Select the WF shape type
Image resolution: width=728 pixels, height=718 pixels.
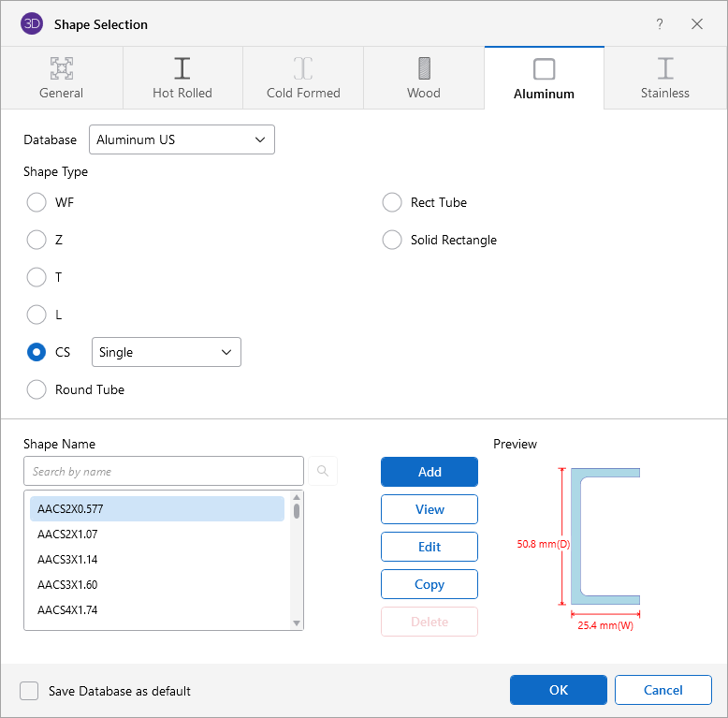pos(36,202)
